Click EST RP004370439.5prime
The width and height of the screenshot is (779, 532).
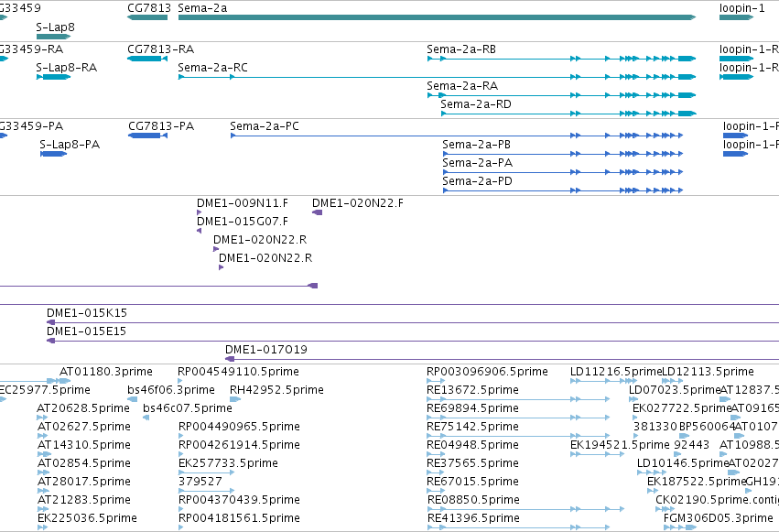181,509
